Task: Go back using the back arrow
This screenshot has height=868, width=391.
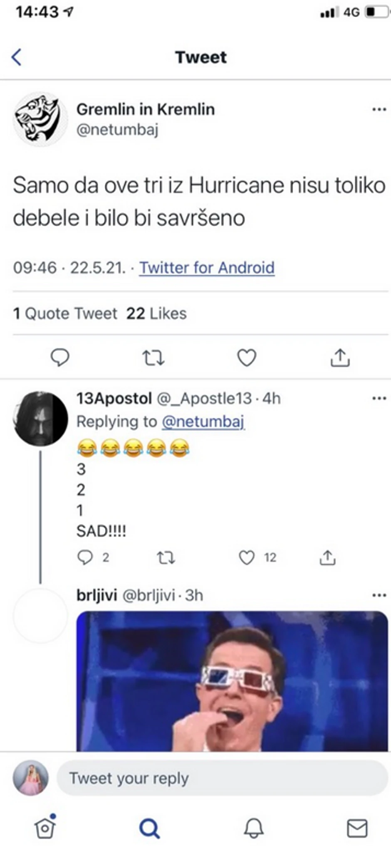Action: [17, 57]
